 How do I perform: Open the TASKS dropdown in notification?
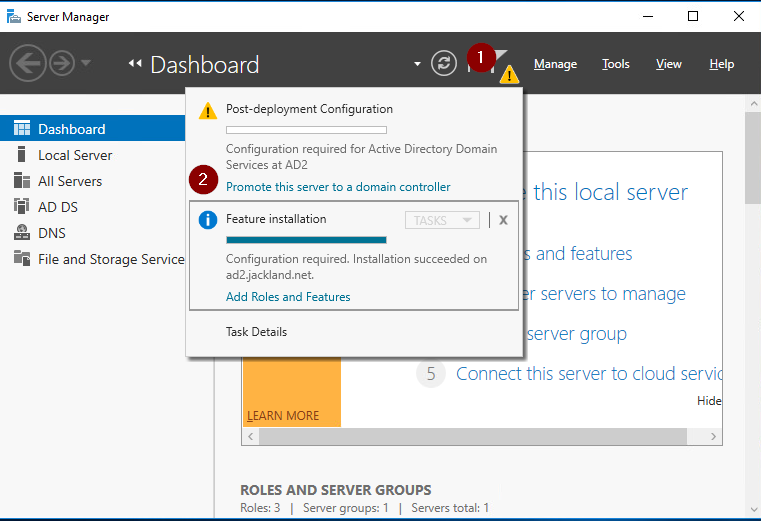(441, 220)
